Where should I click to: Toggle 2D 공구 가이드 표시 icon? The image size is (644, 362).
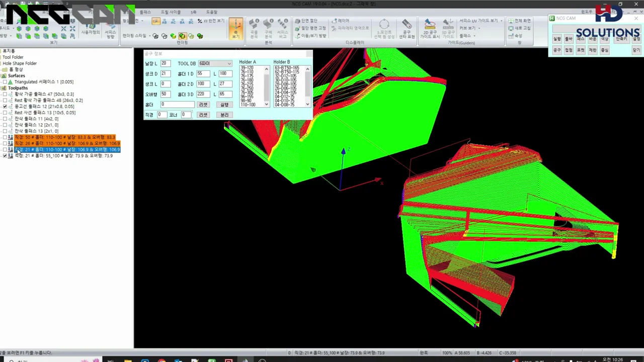tap(429, 29)
